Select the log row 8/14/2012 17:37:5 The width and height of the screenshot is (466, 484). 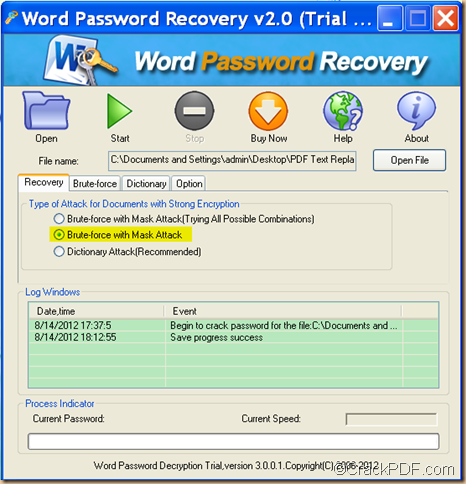point(234,325)
